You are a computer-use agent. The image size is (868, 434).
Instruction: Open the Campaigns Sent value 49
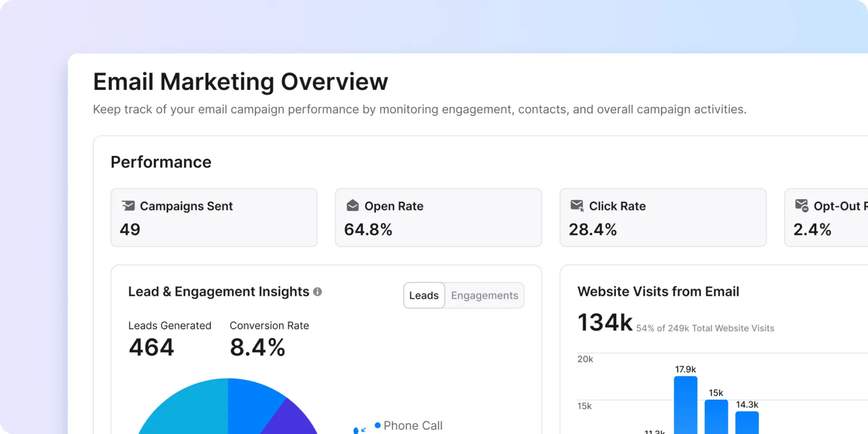point(130,230)
